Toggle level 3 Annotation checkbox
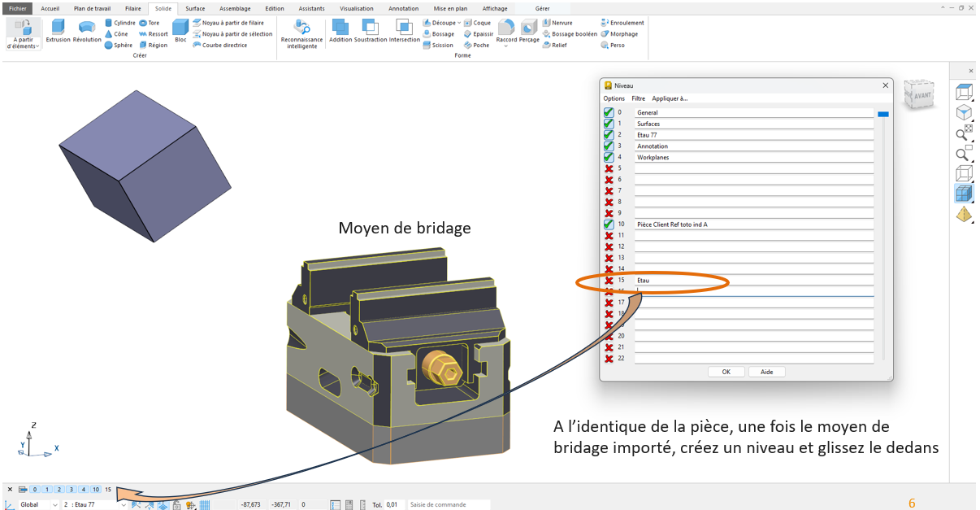This screenshot has width=980, height=510. (x=609, y=146)
